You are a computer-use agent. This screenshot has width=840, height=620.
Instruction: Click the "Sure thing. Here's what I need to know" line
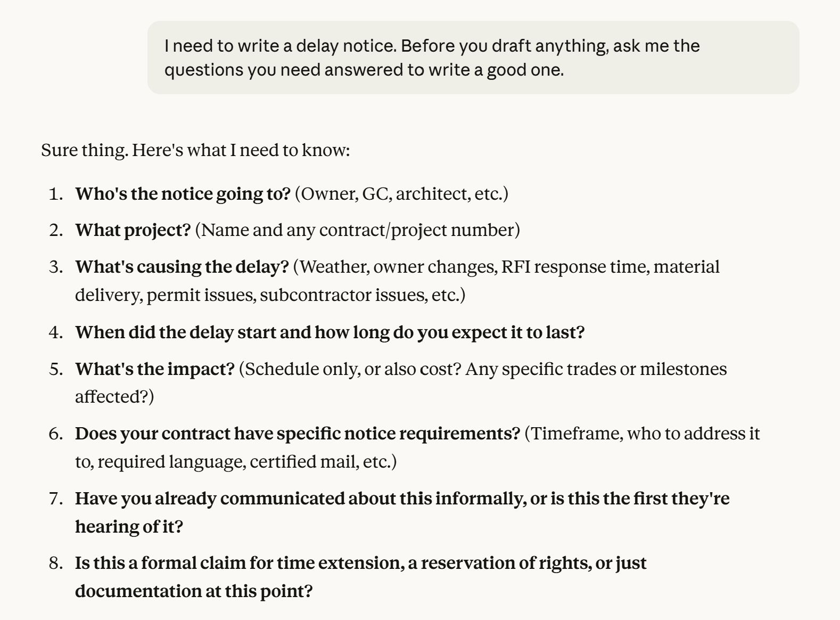click(195, 150)
